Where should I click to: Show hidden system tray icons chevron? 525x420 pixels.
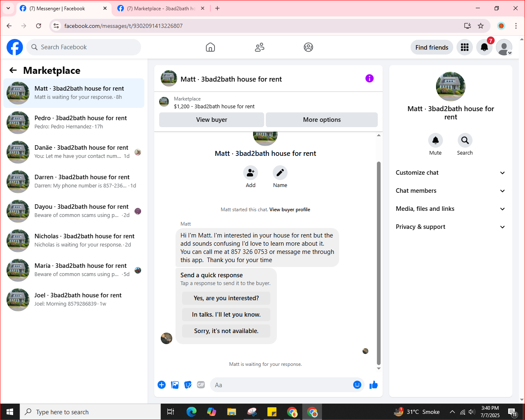pyautogui.click(x=452, y=412)
